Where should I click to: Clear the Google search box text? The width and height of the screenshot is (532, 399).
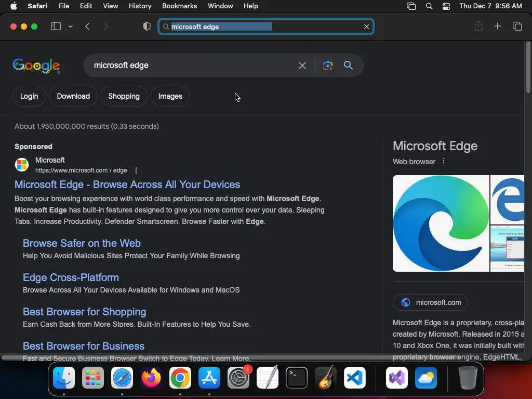302,65
